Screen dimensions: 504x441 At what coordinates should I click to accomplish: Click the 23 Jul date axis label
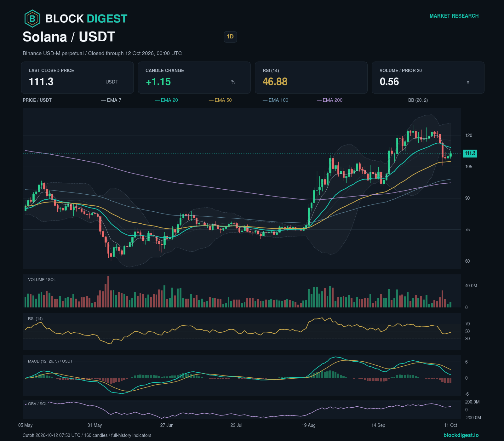(x=237, y=425)
